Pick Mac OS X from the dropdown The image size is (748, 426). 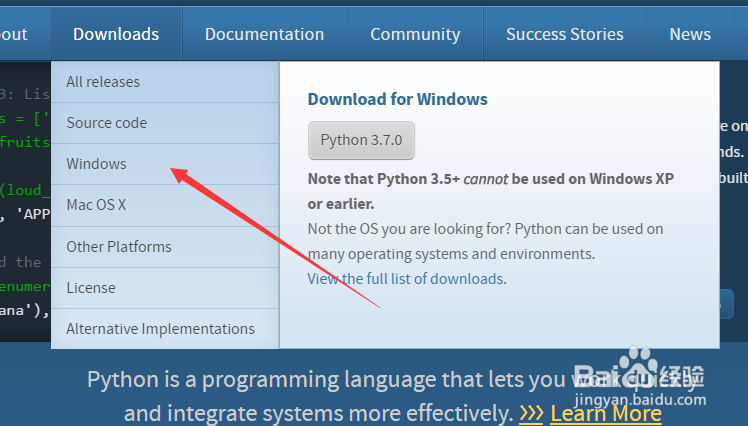coord(96,205)
